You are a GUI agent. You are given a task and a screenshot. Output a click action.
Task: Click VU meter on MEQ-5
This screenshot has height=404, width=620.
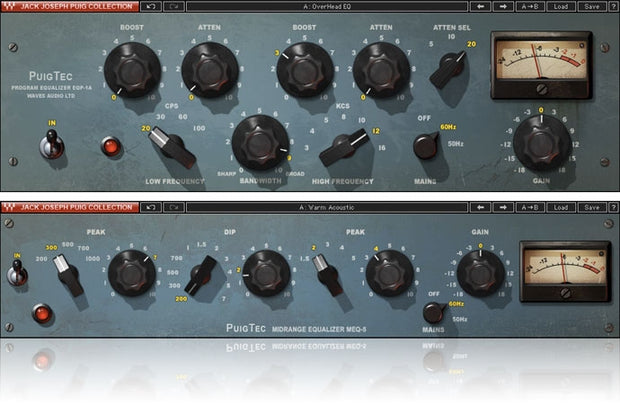(x=565, y=272)
